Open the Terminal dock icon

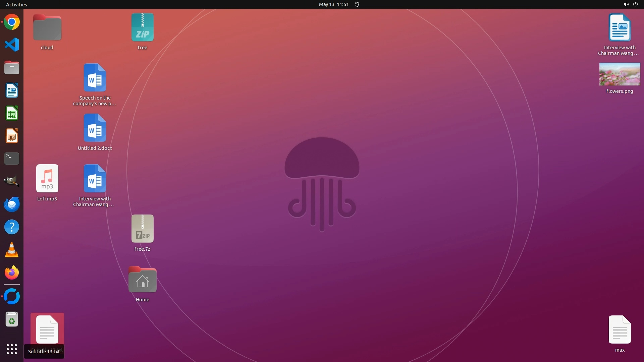[12, 159]
